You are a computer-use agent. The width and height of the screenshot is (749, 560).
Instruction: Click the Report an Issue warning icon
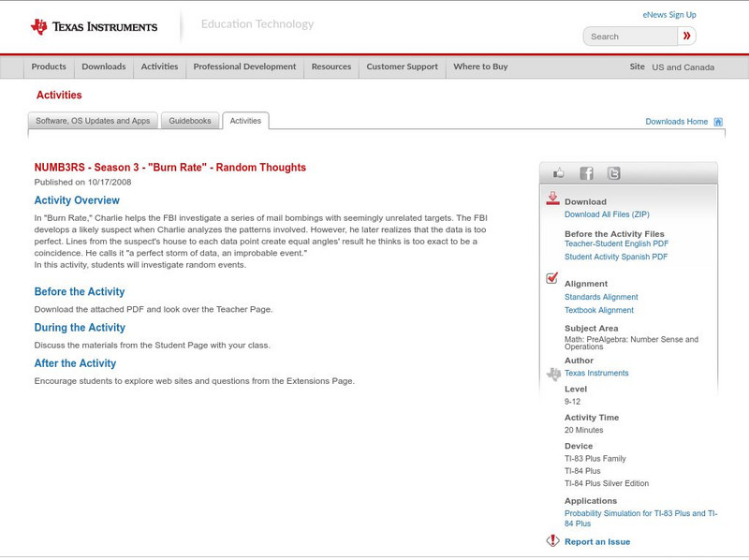click(552, 540)
